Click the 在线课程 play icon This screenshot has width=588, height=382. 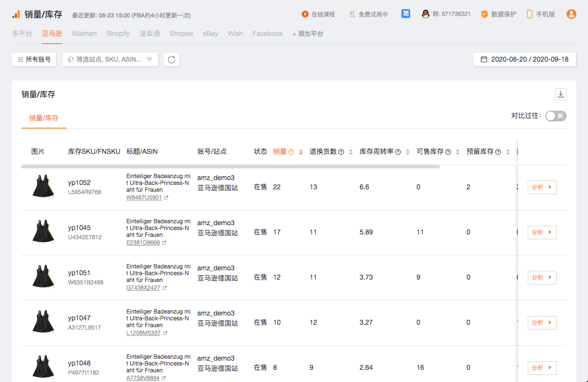coord(305,14)
